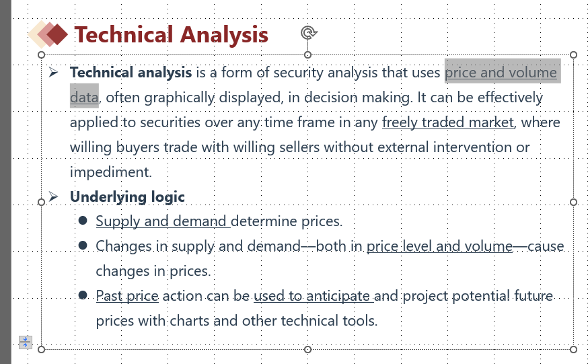Click the middle-left sizing handle
This screenshot has width=588, height=364.
tap(42, 202)
